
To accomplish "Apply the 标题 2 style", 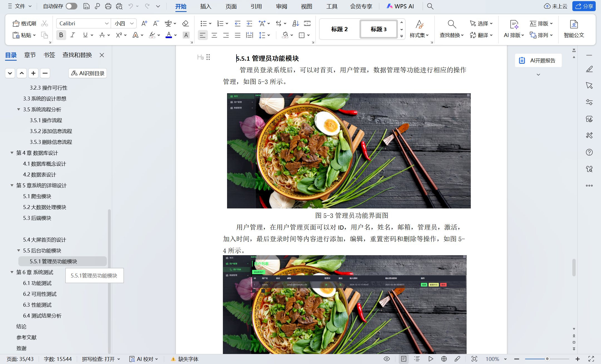I will 339,29.
